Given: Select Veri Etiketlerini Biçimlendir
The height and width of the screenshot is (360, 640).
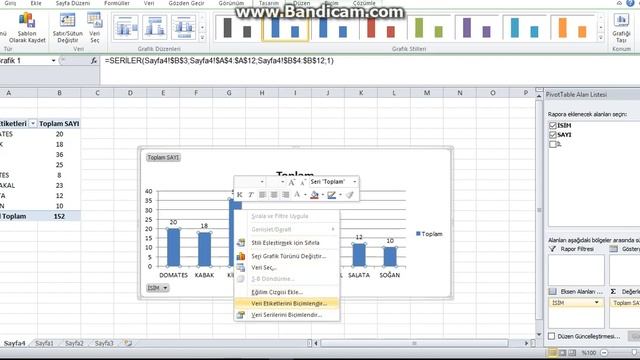Looking at the screenshot, I should click(x=287, y=303).
